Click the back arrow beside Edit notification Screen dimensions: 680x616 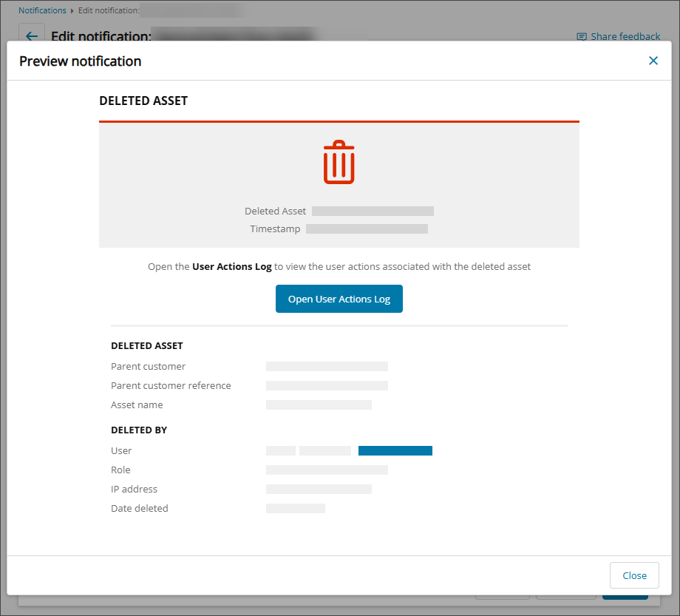click(x=31, y=35)
